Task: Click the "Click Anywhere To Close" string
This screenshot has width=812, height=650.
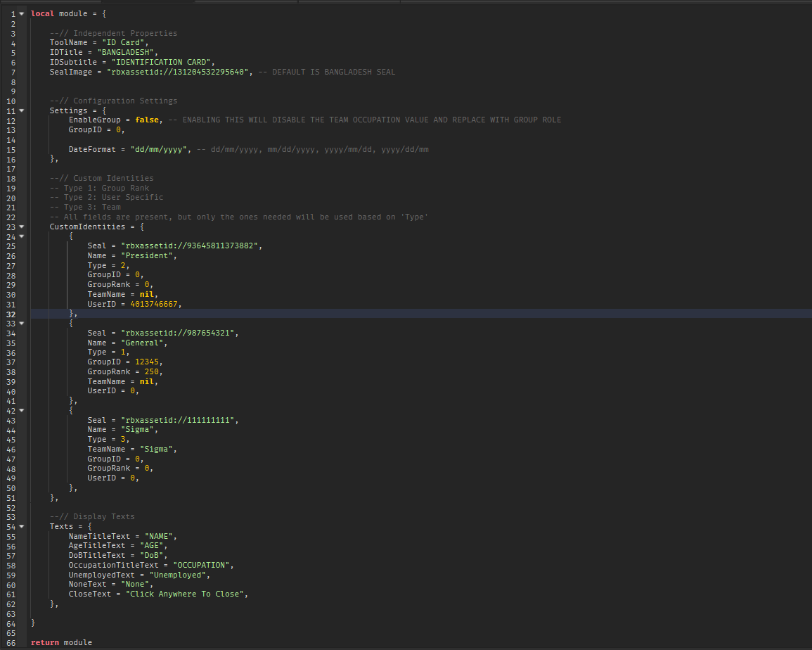Action: coord(187,594)
